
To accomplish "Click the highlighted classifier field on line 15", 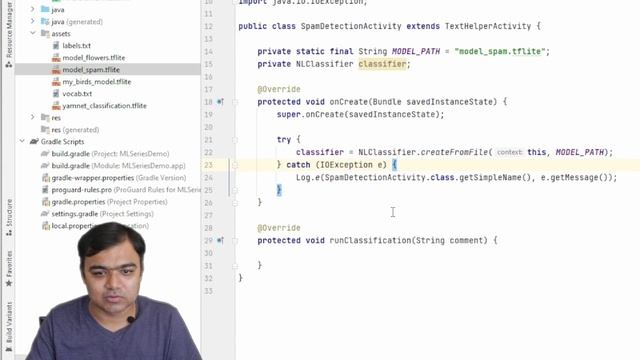I will [x=382, y=64].
